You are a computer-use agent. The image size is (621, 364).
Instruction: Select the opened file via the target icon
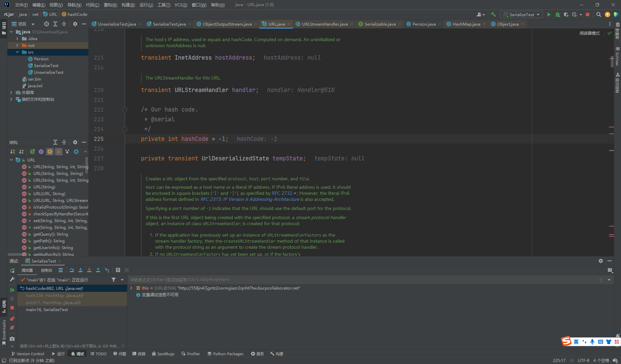pos(47,24)
